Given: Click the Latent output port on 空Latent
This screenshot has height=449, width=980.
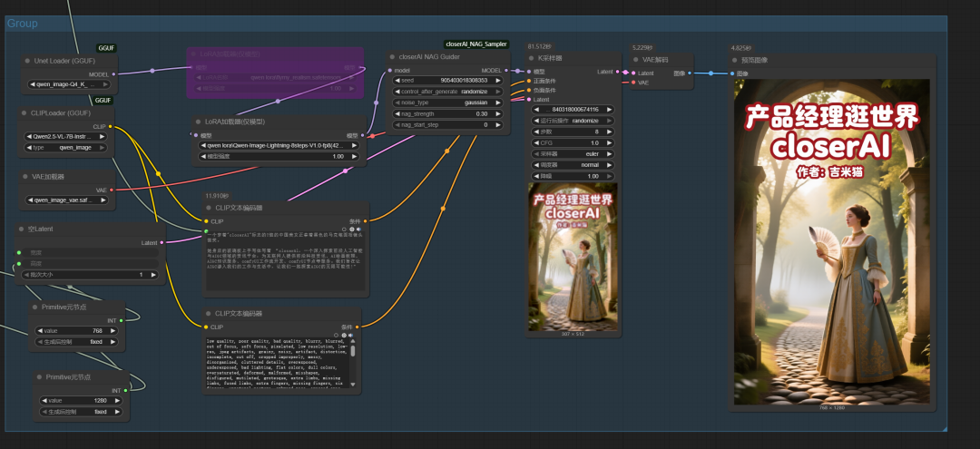Looking at the screenshot, I should (x=162, y=242).
